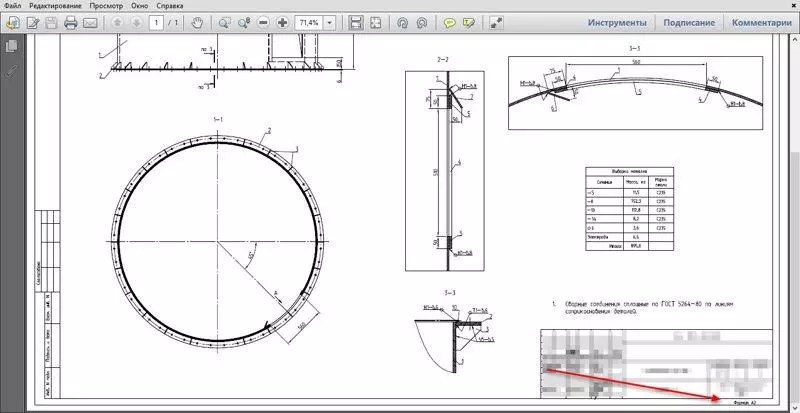800x413 pixels.
Task: Open the Файл menu
Action: (x=12, y=5)
